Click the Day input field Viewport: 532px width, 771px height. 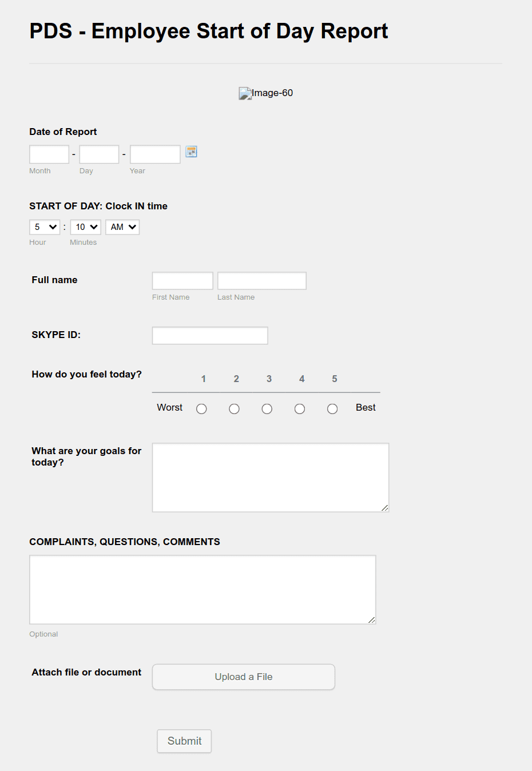point(98,154)
